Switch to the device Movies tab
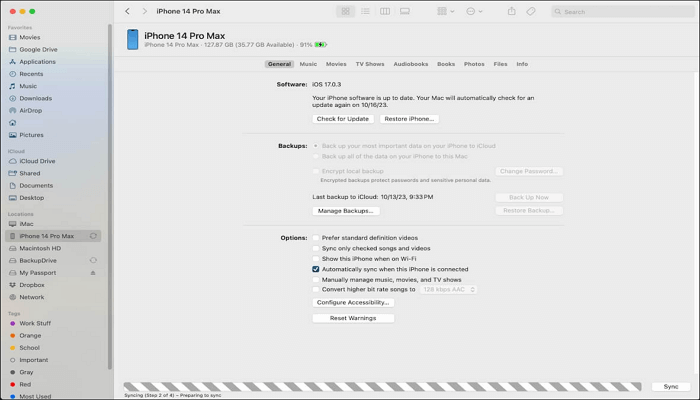The height and width of the screenshot is (400, 700). pyautogui.click(x=336, y=64)
